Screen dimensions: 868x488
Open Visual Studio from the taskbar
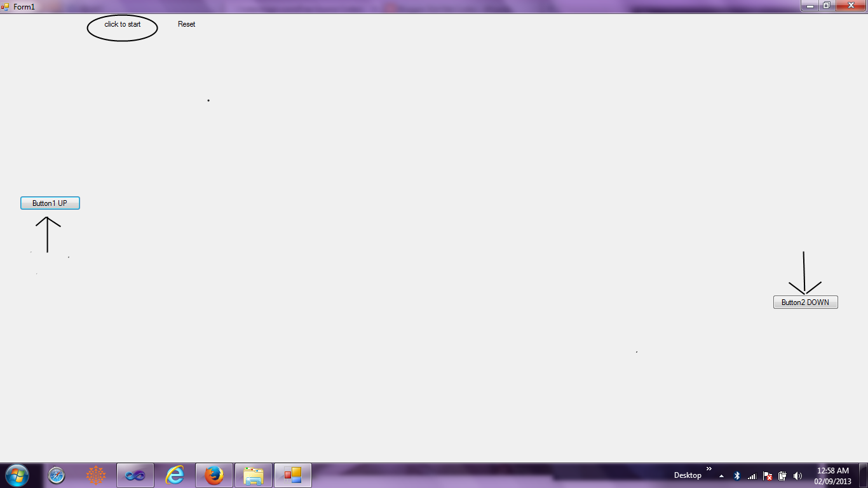point(135,475)
